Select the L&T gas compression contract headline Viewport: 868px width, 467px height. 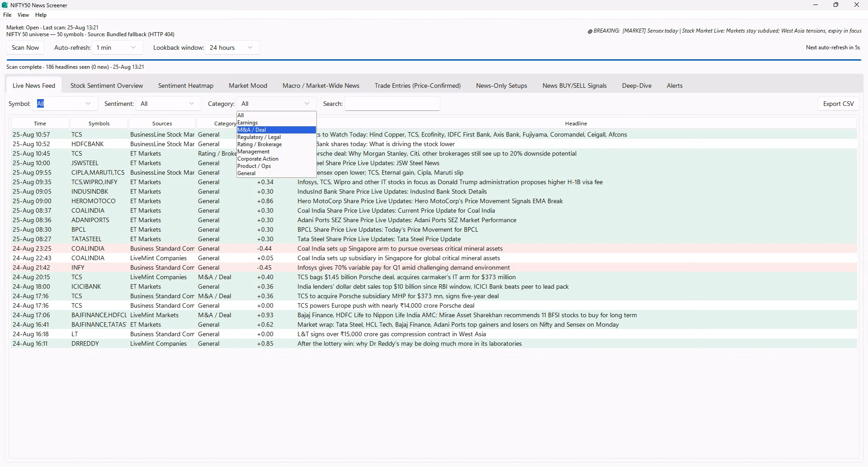[392, 334]
